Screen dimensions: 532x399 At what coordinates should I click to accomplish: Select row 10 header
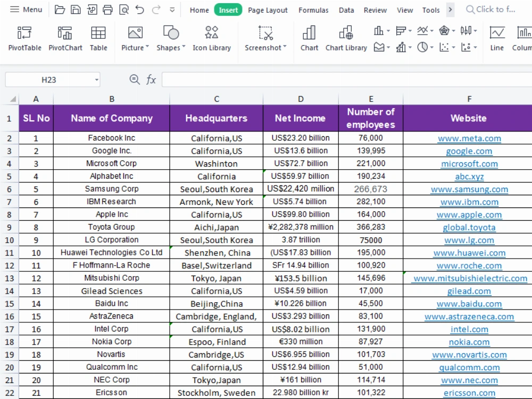9,240
